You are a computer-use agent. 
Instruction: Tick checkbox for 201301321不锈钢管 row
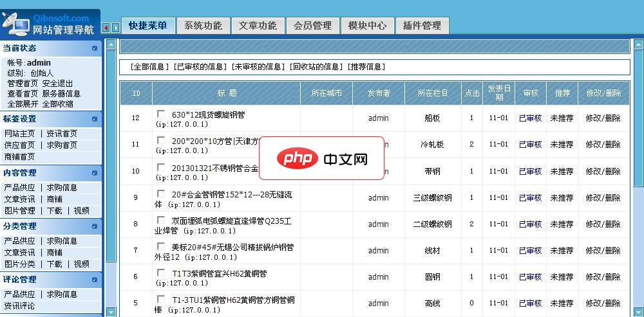(x=161, y=167)
